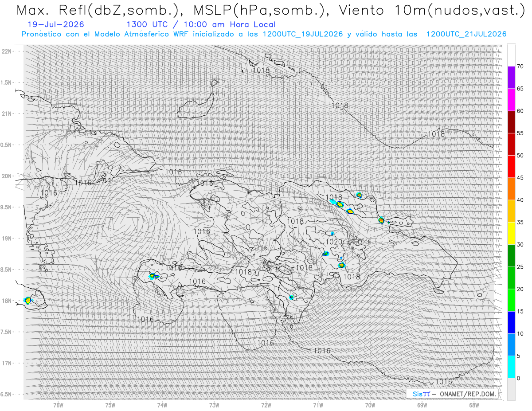Click the 9.5N latitude axis label
Viewport: 532px width, 411px height.
click(6, 207)
